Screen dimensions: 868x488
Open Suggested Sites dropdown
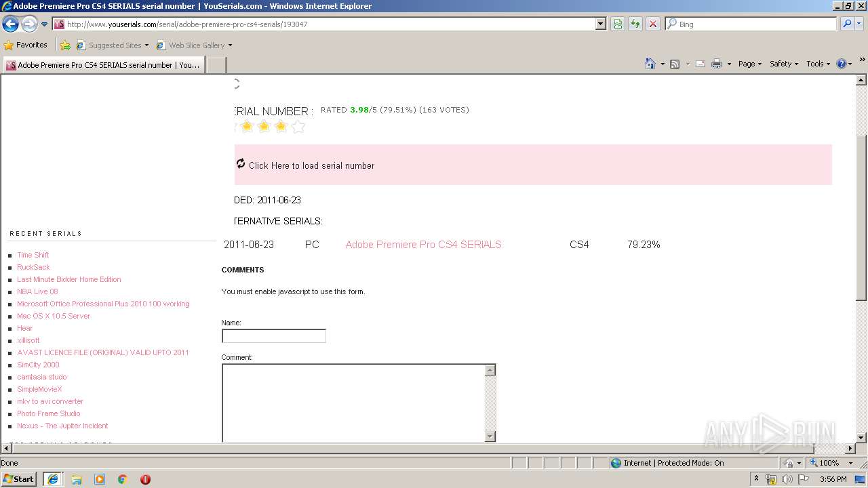(113, 45)
